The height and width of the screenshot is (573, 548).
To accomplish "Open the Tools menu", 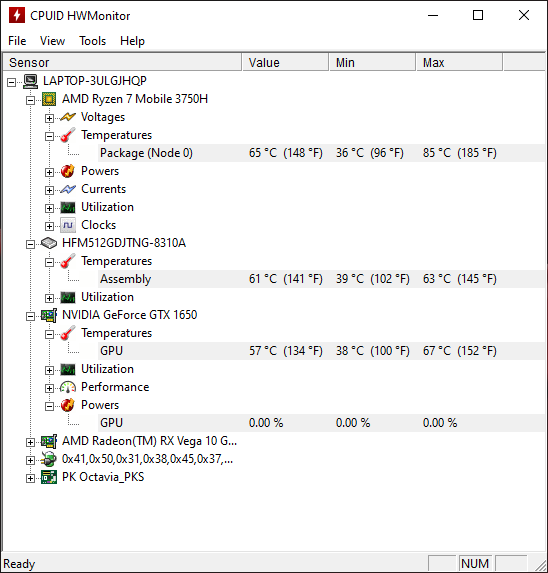I will (93, 41).
